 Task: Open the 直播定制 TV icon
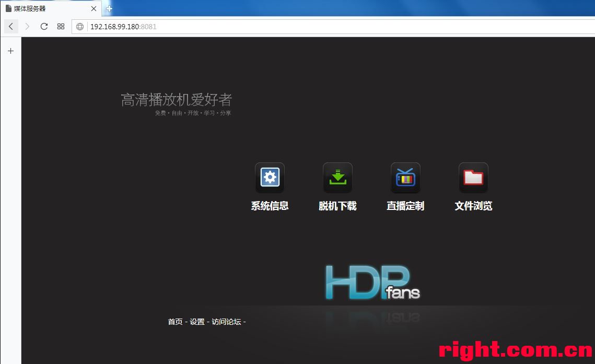click(x=406, y=178)
